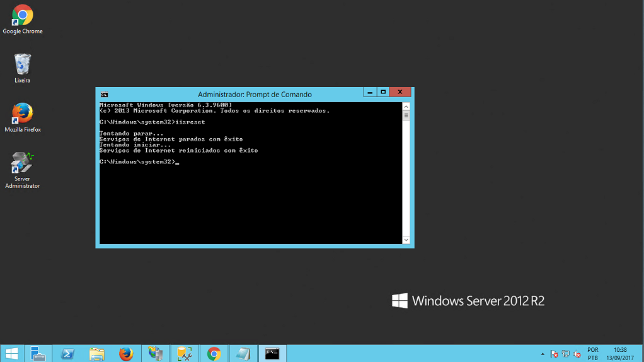Open IIS Manager taskbar icon
This screenshot has width=644, height=362.
point(156,353)
